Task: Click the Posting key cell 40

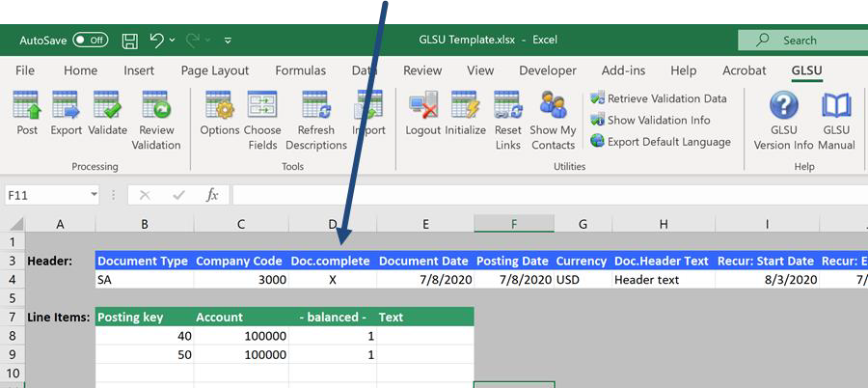Action: pos(145,336)
